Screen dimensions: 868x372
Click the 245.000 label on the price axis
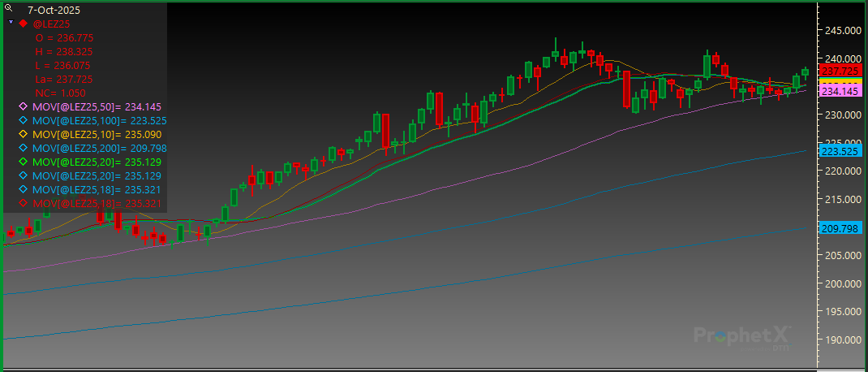(840, 31)
